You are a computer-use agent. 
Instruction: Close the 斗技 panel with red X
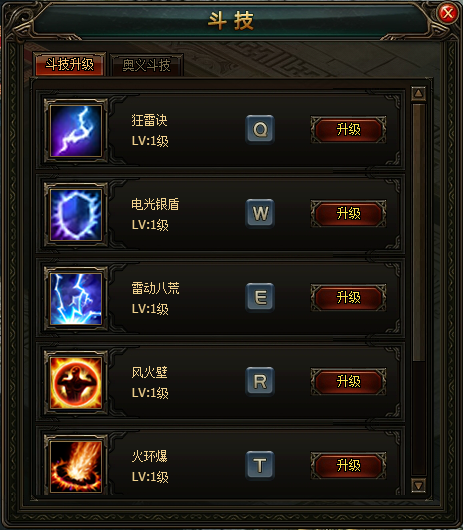(x=448, y=13)
